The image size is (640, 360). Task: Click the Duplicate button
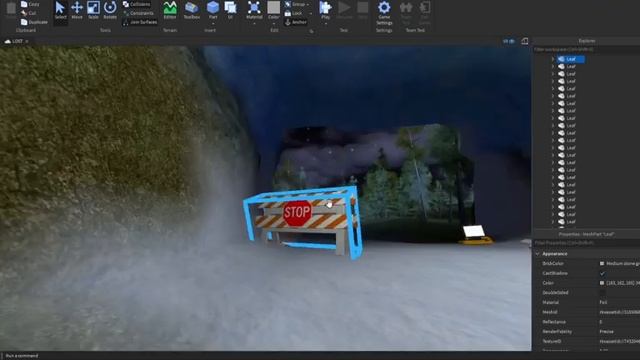[x=34, y=22]
